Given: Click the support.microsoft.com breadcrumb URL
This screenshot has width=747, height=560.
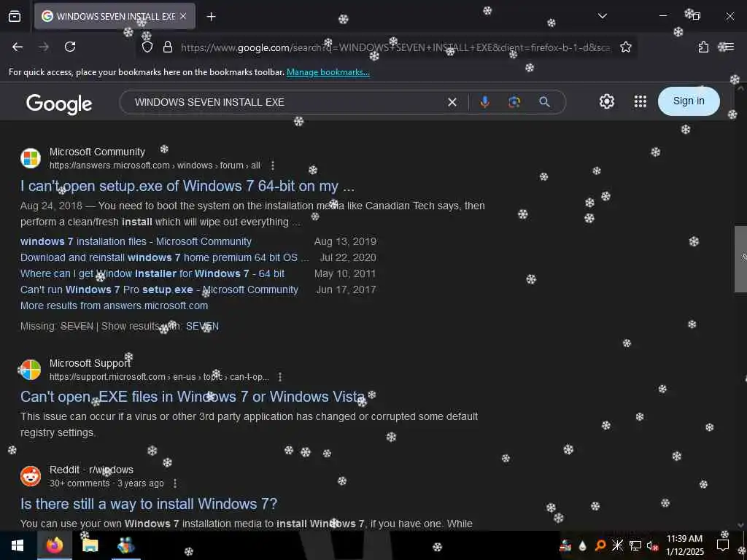Looking at the screenshot, I should (159, 377).
